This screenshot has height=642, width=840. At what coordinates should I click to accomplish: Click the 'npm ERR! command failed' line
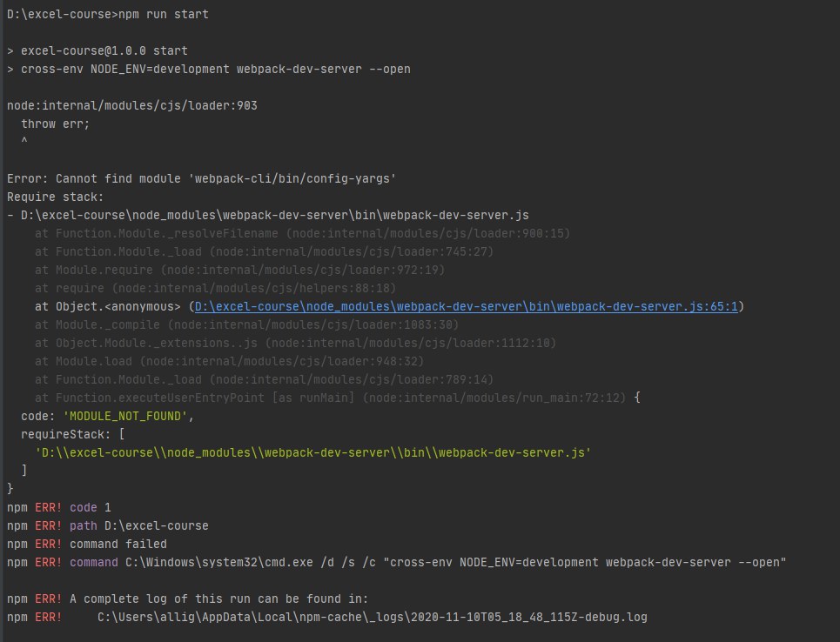point(87,544)
